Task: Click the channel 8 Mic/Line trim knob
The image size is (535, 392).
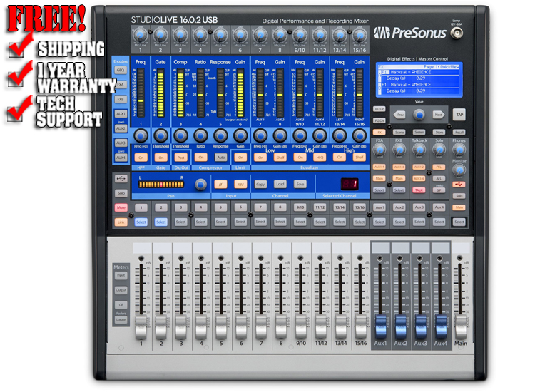Action: click(x=280, y=36)
